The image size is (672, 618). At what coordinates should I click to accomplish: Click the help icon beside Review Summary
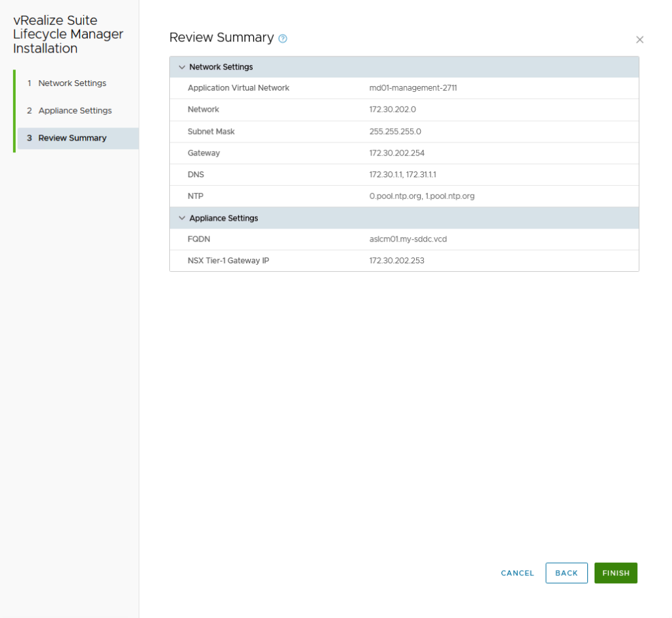pos(283,39)
